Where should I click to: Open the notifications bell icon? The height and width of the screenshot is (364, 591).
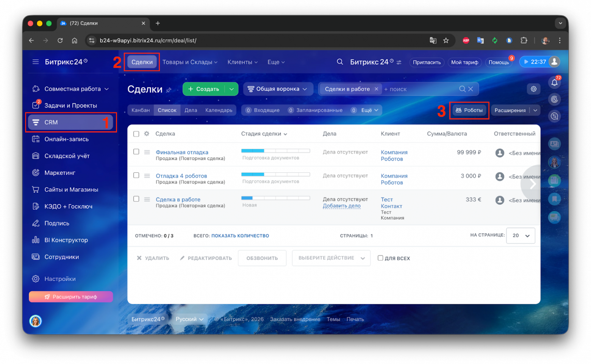click(x=554, y=82)
